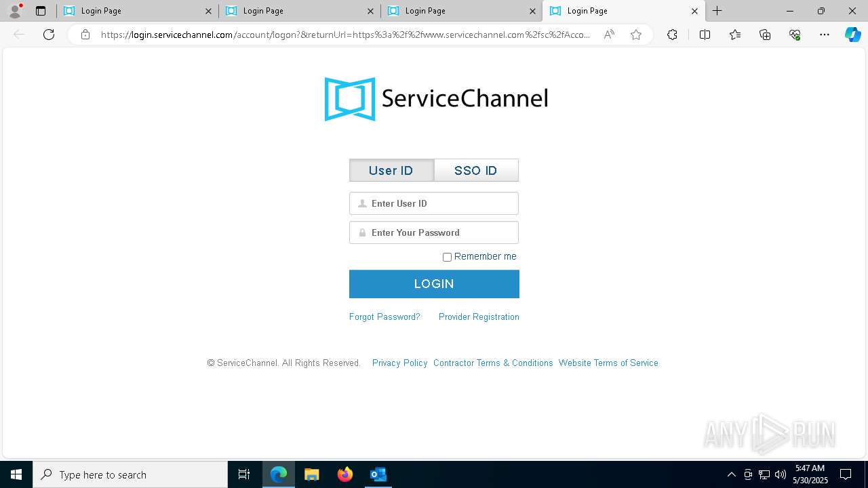The image size is (868, 488).
Task: Open the tab actions menu icon
Action: click(41, 11)
